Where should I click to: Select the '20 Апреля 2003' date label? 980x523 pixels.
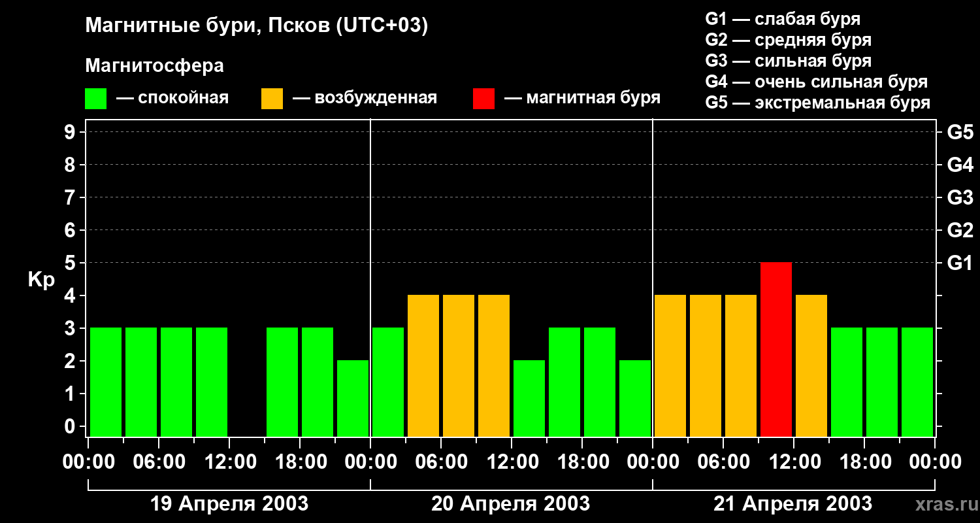click(x=510, y=504)
